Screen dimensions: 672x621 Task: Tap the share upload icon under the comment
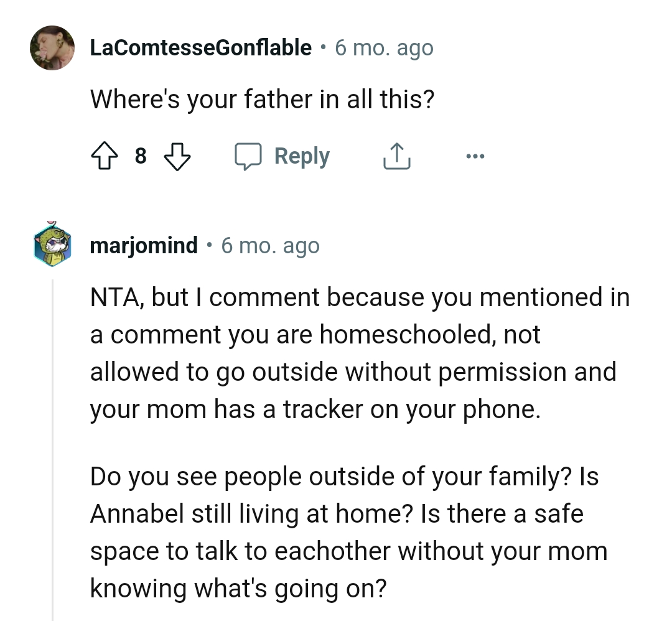click(396, 156)
